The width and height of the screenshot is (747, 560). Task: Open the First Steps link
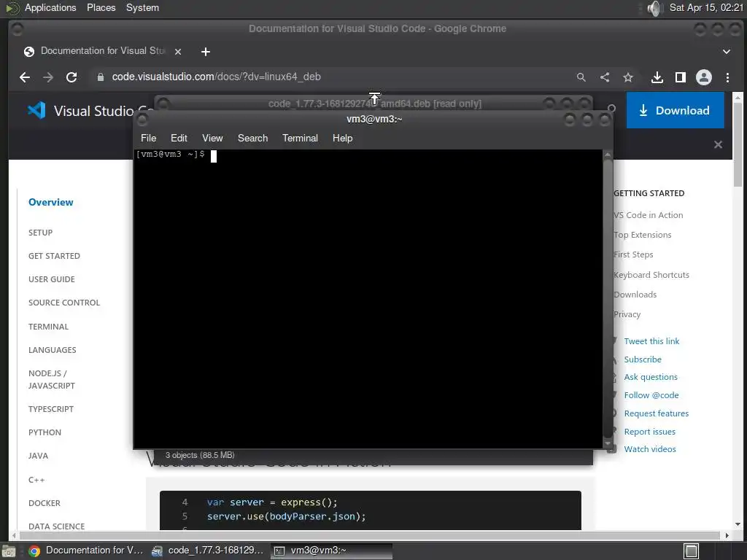point(634,254)
